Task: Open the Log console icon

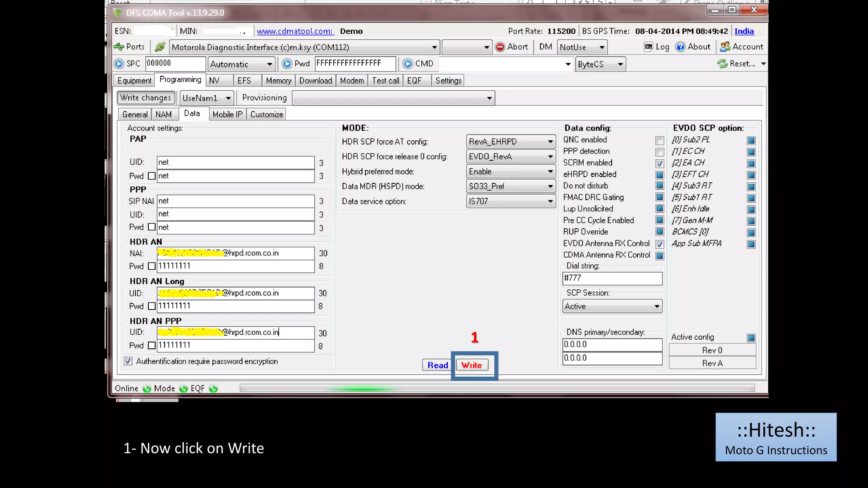Action: point(648,47)
